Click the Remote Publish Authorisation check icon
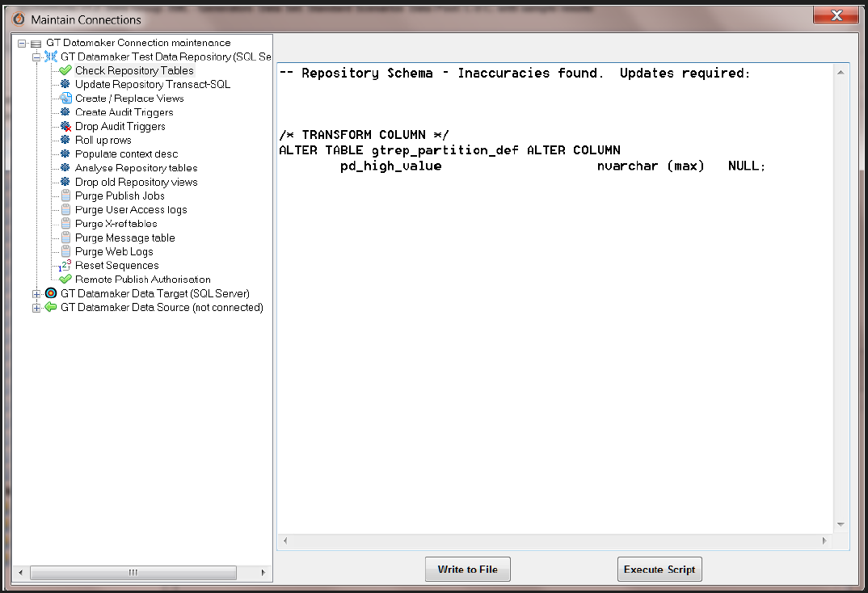This screenshot has height=593, width=868. pyautogui.click(x=65, y=279)
